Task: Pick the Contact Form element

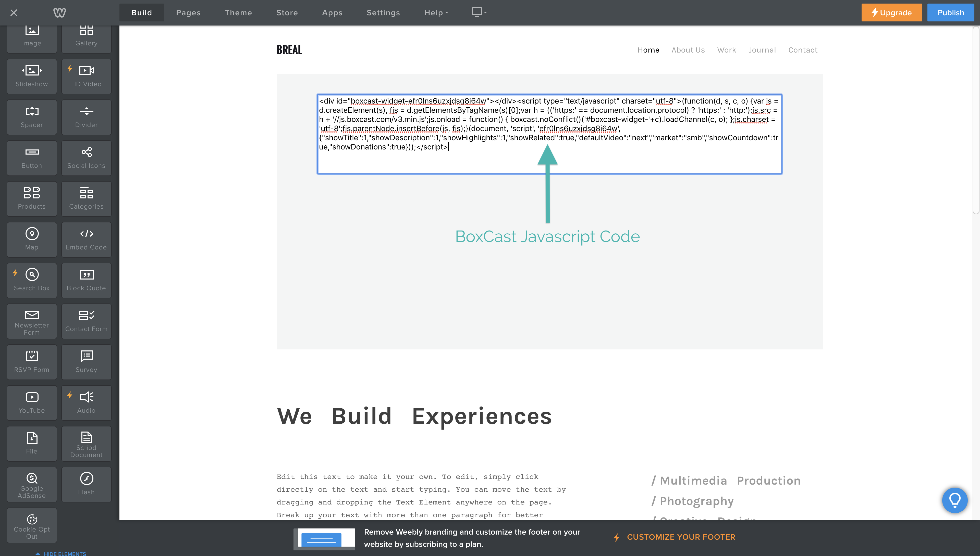Action: coord(86,321)
